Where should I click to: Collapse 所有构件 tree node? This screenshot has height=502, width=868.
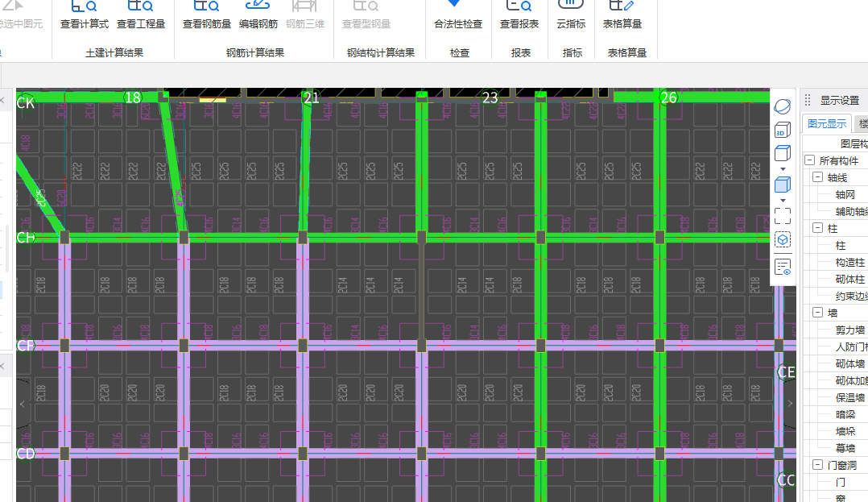(810, 160)
